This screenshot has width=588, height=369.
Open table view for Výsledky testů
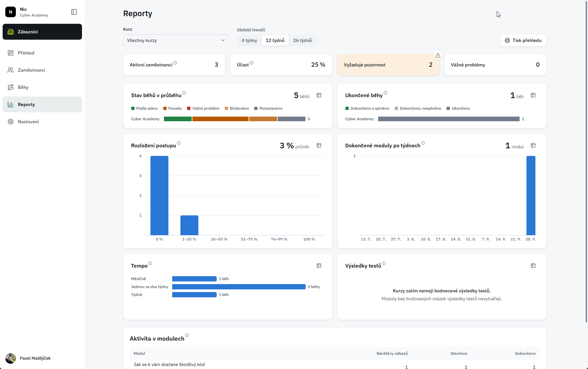tap(533, 266)
